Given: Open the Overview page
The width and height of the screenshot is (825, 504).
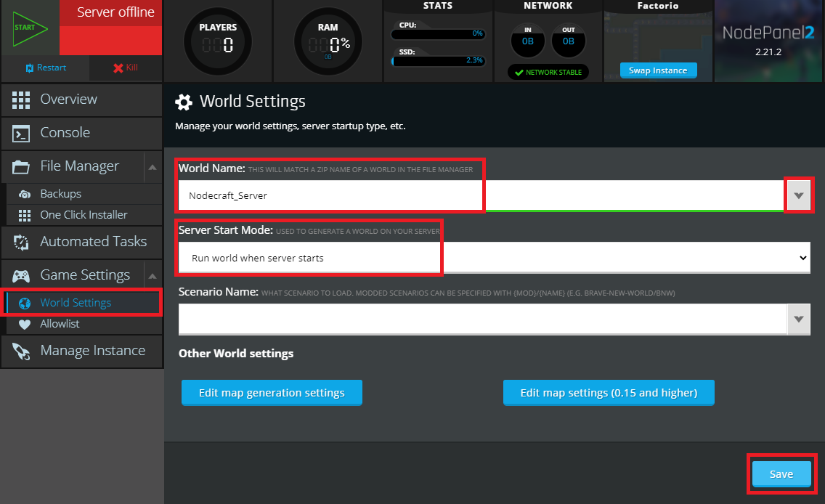Looking at the screenshot, I should click(81, 99).
